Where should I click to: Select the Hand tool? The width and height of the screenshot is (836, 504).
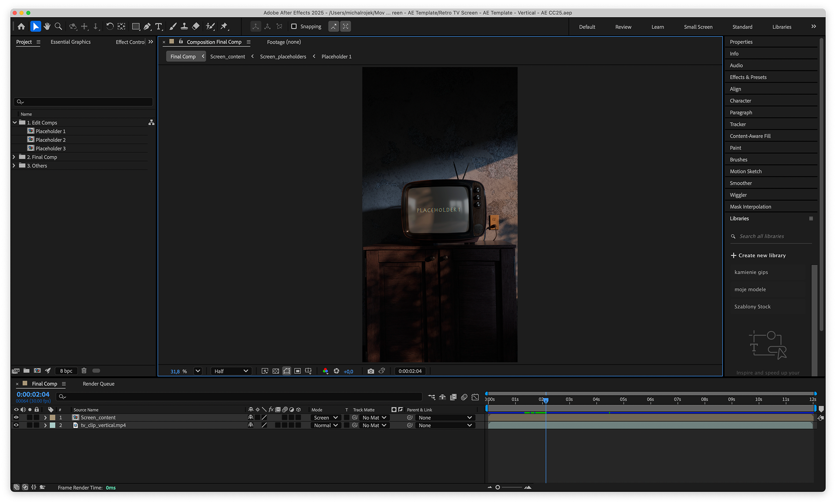[47, 27]
